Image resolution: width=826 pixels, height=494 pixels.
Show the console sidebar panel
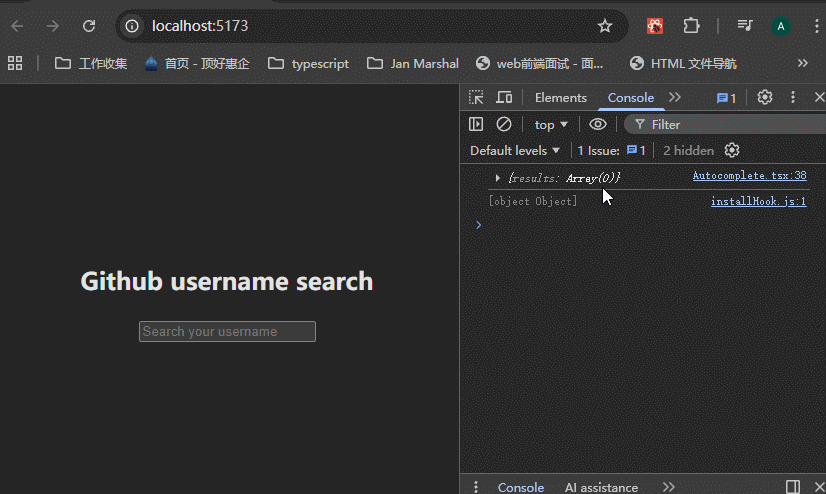[476, 124]
